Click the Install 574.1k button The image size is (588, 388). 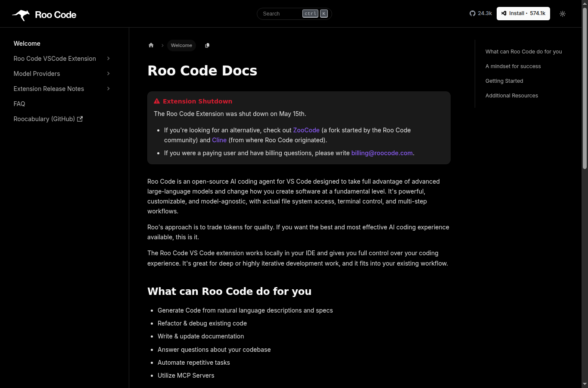click(x=523, y=13)
